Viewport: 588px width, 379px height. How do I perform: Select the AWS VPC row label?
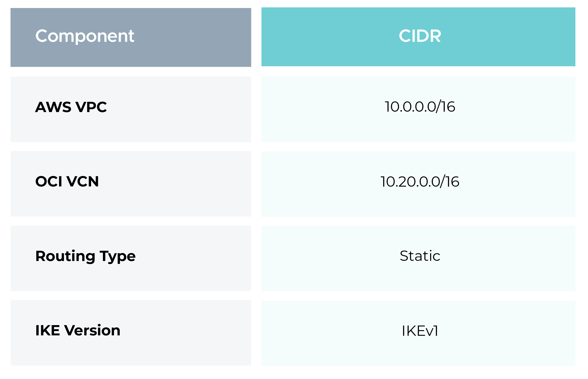pos(131,109)
